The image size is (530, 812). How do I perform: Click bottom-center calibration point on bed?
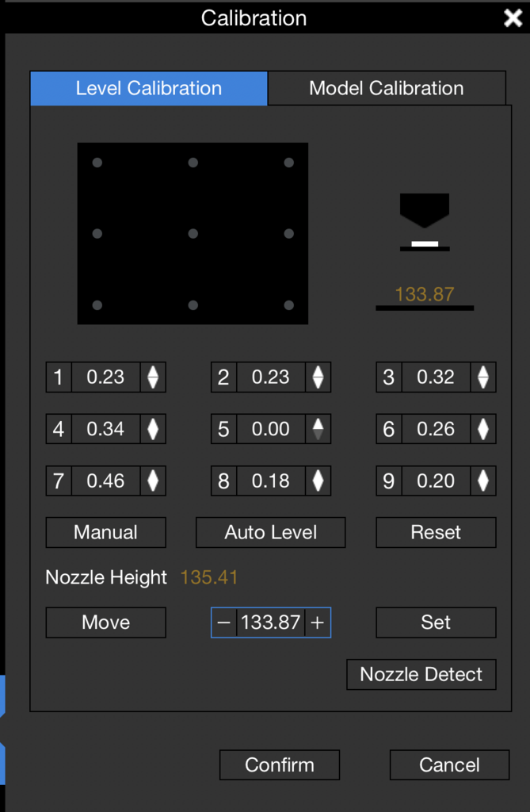point(193,305)
